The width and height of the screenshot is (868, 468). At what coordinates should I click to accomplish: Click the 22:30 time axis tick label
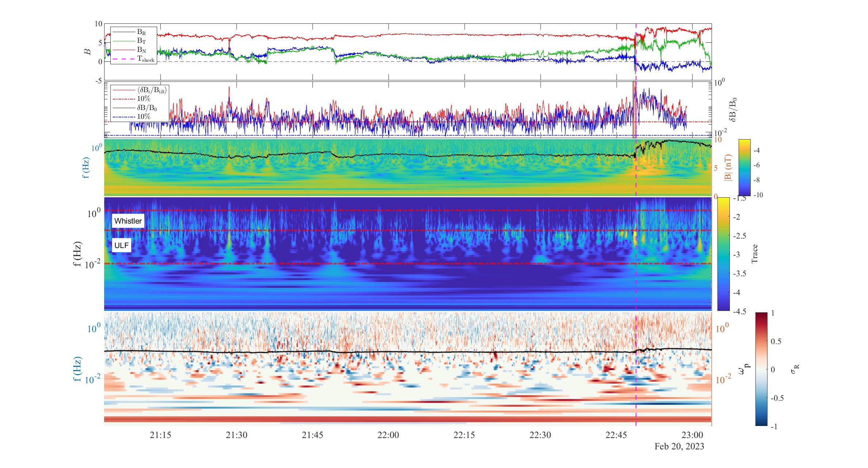pos(540,435)
